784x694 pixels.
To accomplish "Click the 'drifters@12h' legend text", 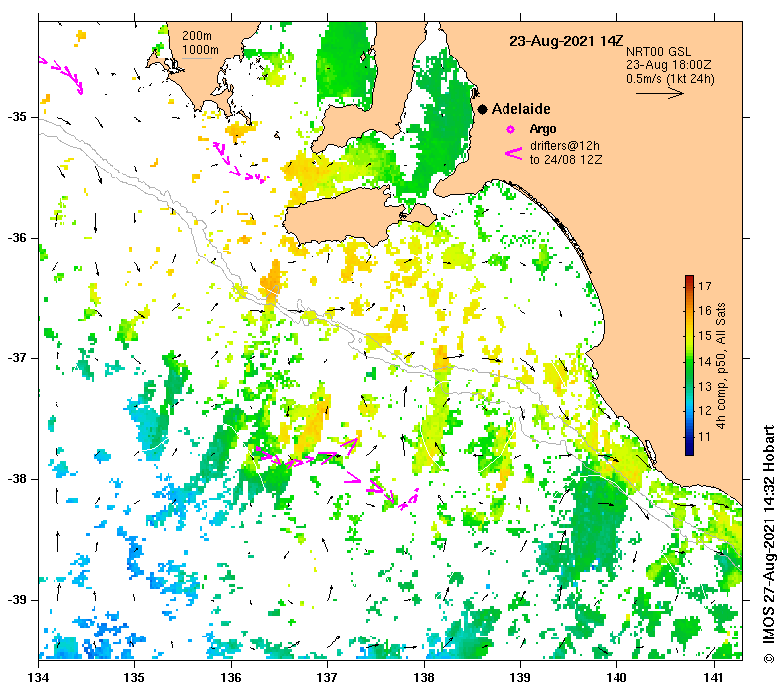I will pyautogui.click(x=565, y=146).
